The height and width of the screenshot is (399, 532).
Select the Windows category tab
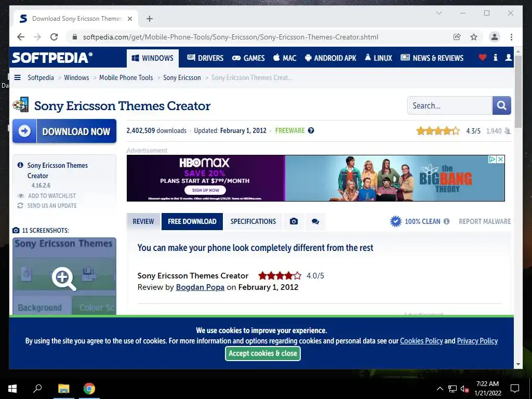(152, 58)
